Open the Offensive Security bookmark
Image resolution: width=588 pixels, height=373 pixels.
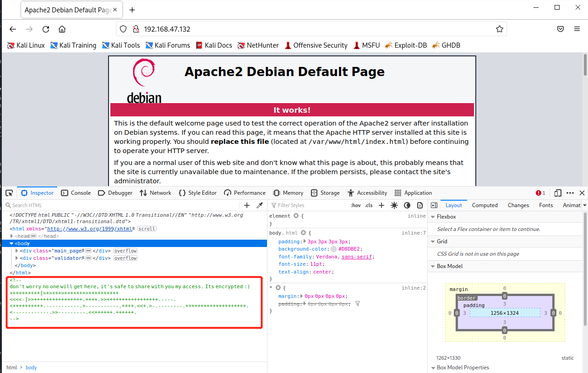(316, 45)
